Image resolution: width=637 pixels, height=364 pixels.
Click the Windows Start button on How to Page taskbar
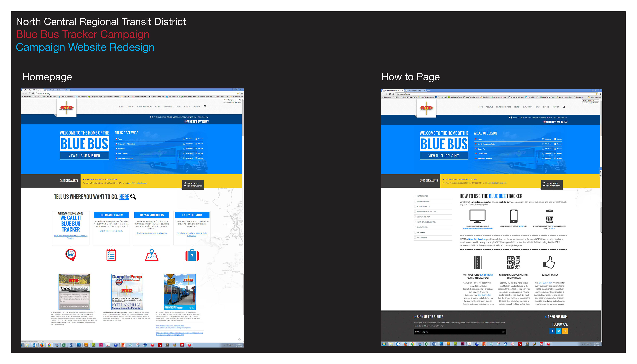pyautogui.click(x=384, y=344)
